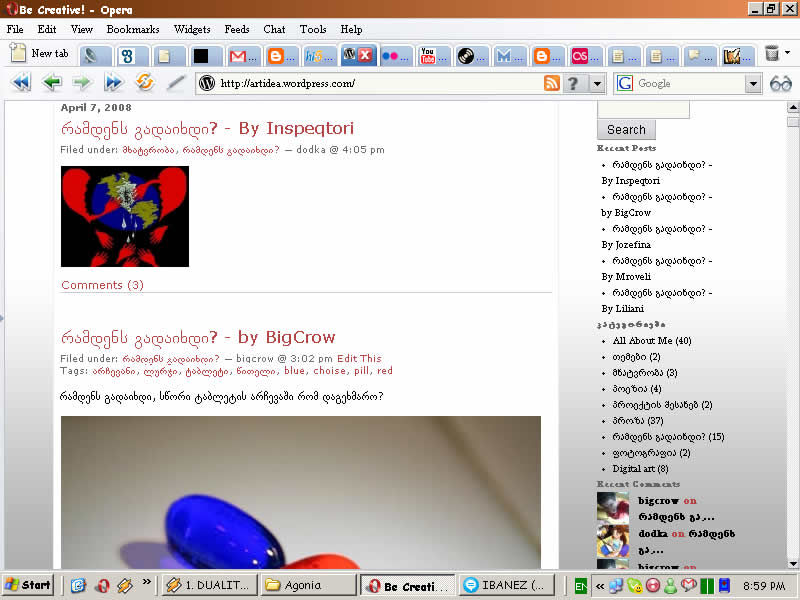Open the Edit menu

click(x=47, y=30)
